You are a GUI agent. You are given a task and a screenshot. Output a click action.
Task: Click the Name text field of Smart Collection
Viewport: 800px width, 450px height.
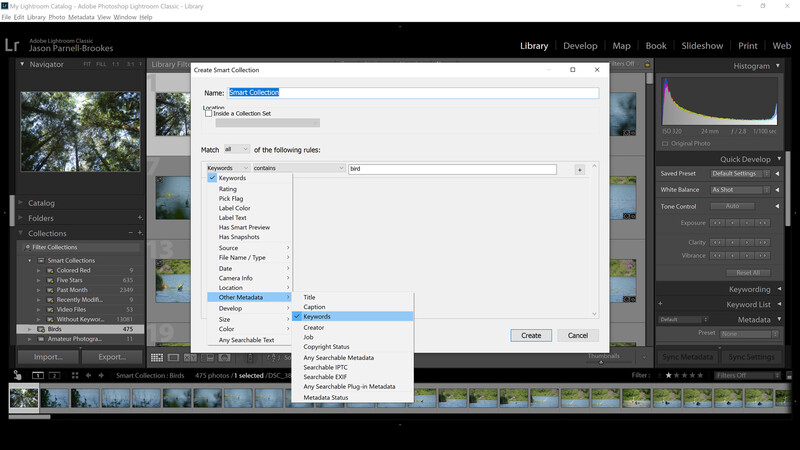point(413,92)
